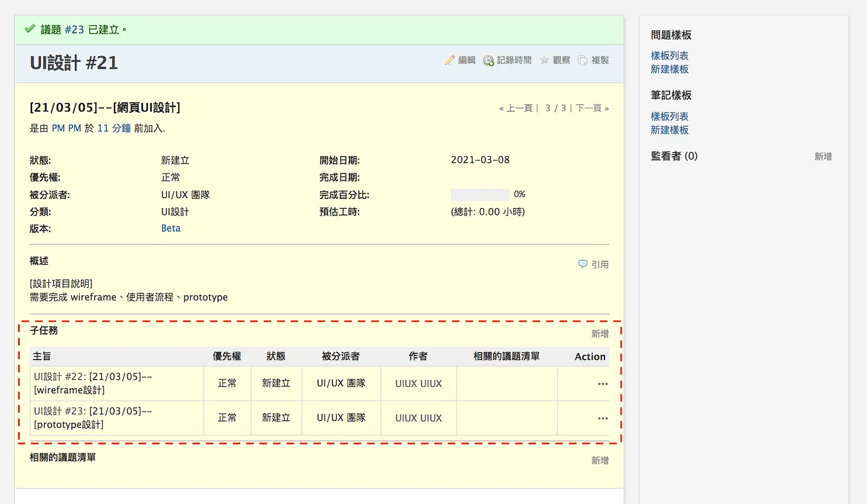Click the 作者 column header
867x504 pixels.
tap(418, 357)
